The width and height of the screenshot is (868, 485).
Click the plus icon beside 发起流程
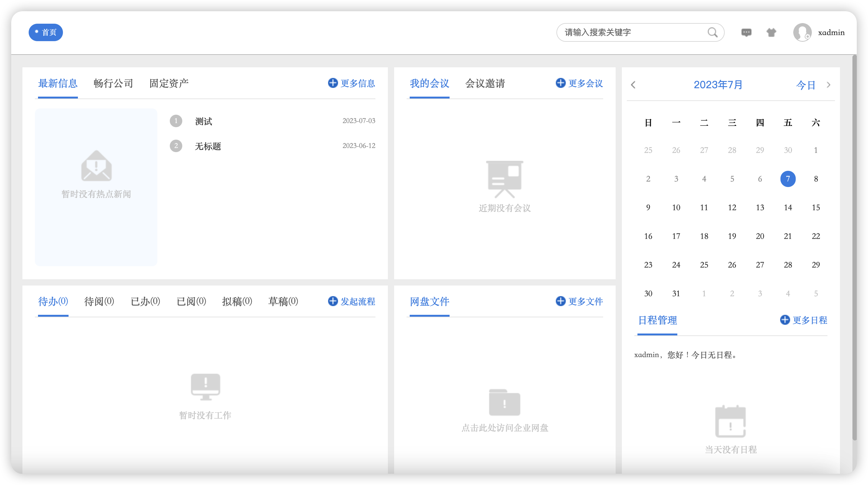pos(332,301)
